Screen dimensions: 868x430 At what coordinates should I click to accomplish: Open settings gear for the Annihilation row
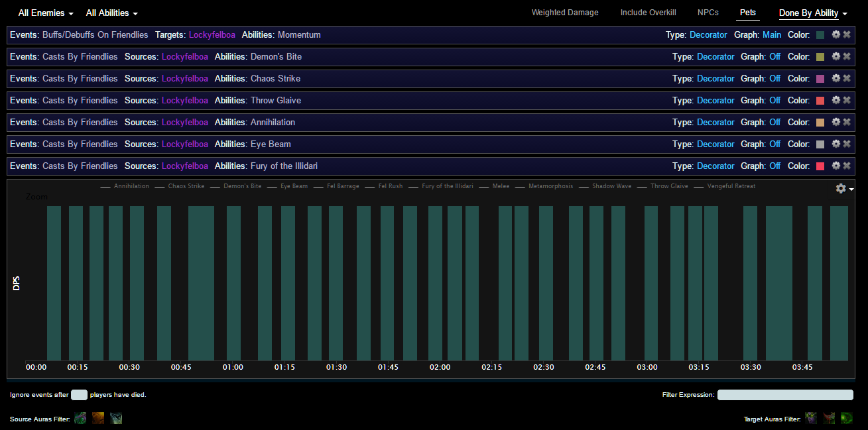[x=836, y=122]
